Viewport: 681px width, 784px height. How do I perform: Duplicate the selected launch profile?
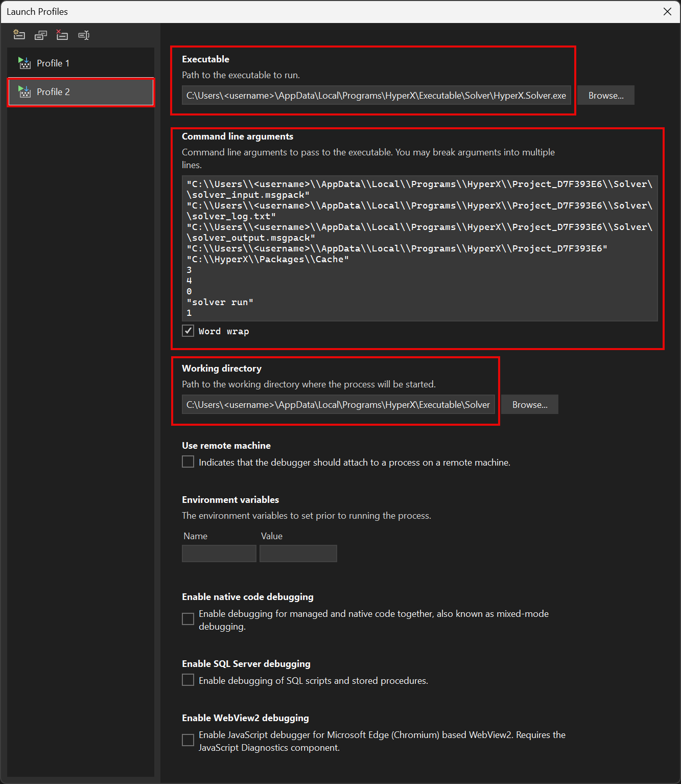(41, 35)
